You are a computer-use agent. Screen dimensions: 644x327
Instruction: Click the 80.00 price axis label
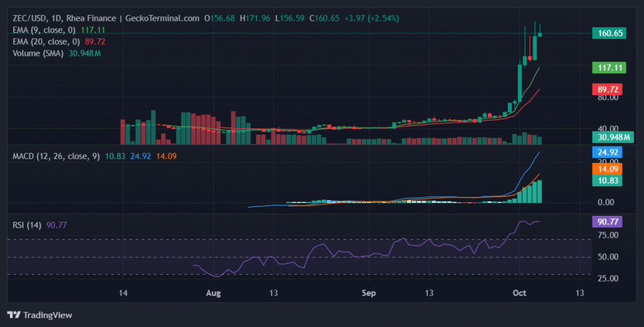click(x=608, y=97)
